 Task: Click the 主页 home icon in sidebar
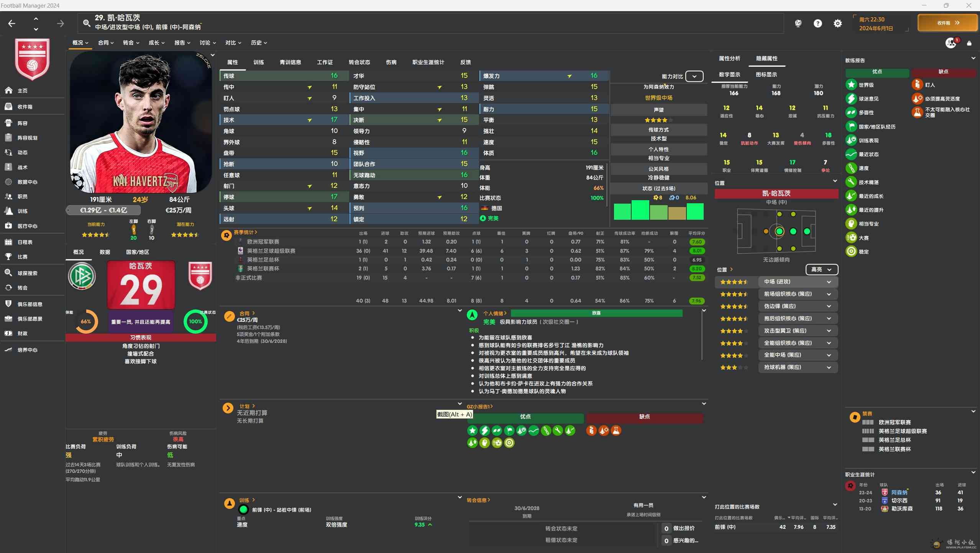(9, 91)
